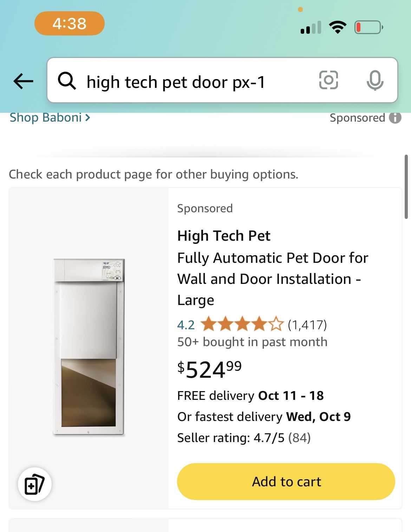Tap the microphone icon to search by voice

374,81
